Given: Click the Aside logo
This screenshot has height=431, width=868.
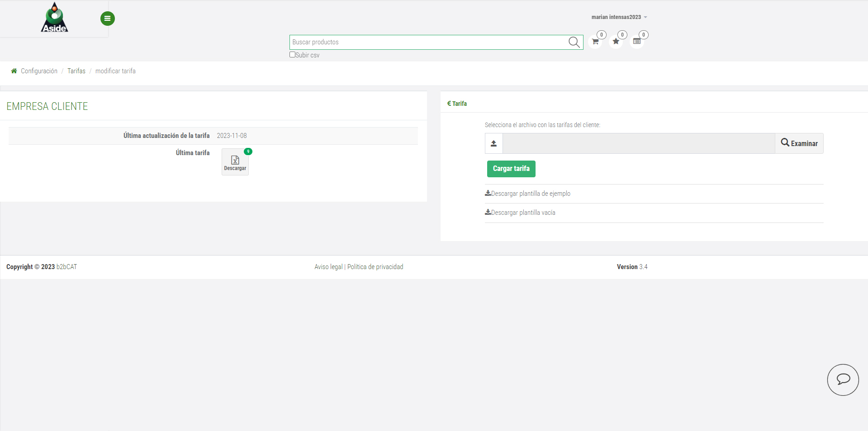Looking at the screenshot, I should 54,17.
